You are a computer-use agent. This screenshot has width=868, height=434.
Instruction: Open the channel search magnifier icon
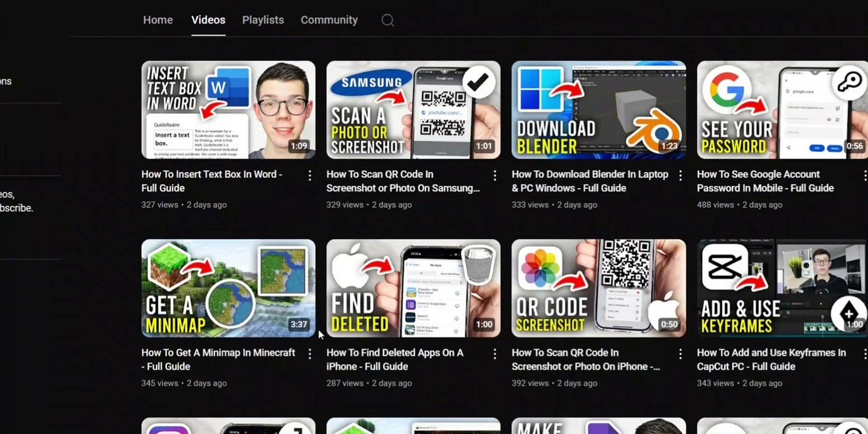(388, 20)
